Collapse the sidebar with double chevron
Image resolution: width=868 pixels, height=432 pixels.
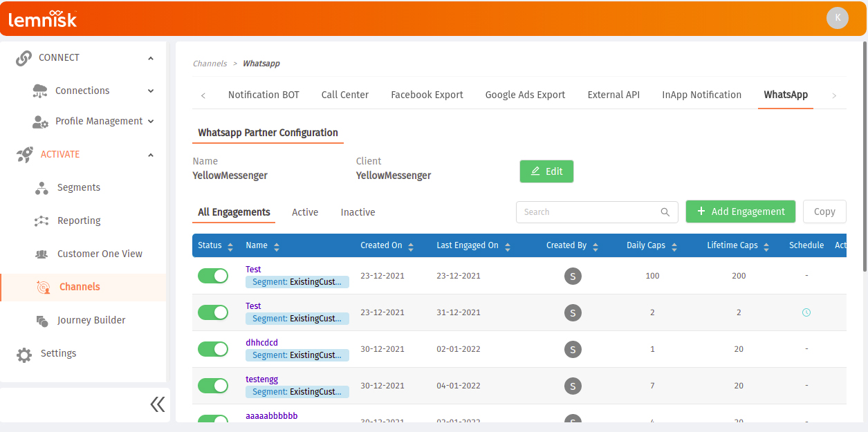158,404
